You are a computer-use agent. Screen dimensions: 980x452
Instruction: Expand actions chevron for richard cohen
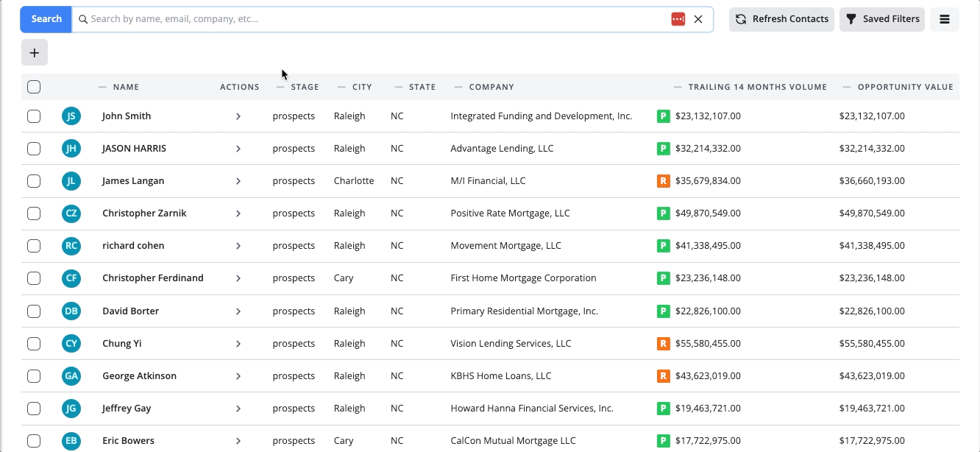pyautogui.click(x=238, y=246)
